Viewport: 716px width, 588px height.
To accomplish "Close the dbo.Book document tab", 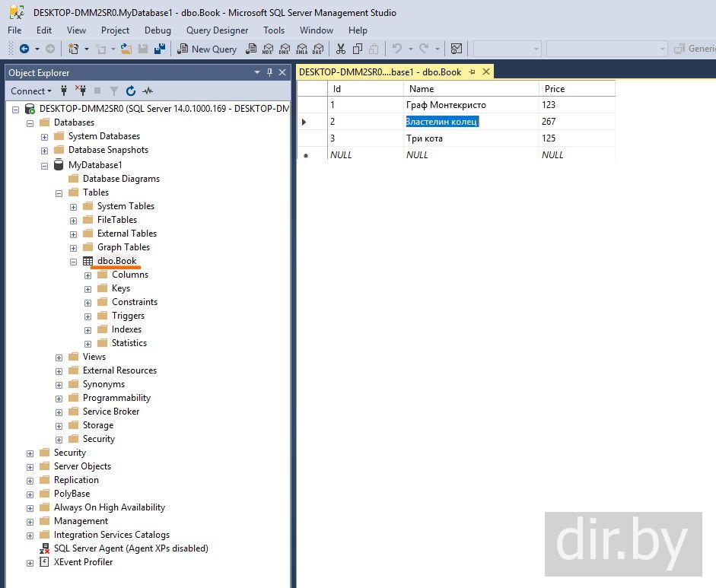I will [485, 72].
